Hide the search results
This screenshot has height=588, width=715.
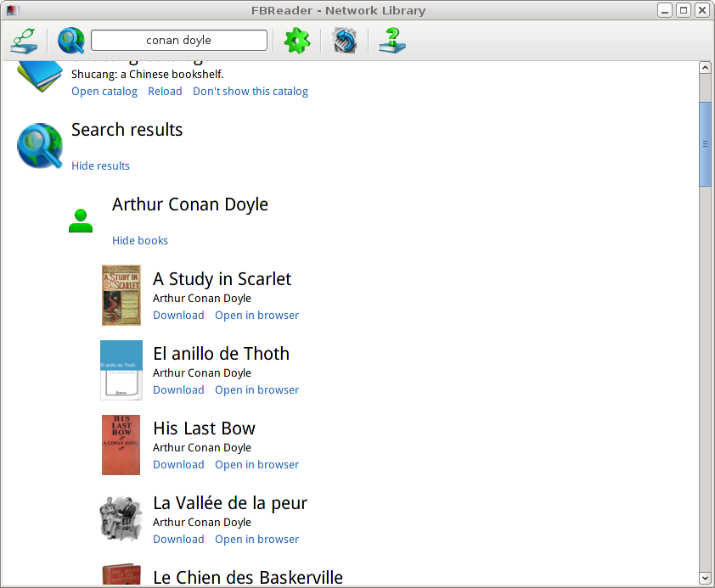tap(101, 165)
